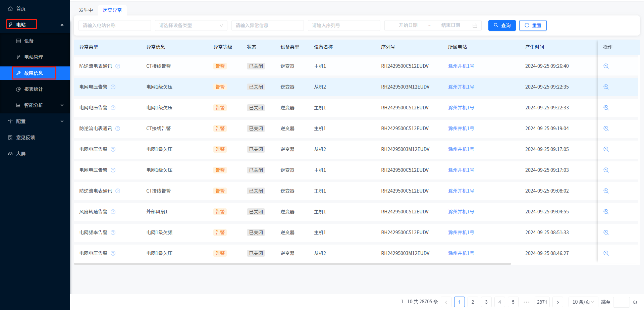Expand the 智能分析 submenu
Screen dimensions: 644x310
click(x=62, y=105)
